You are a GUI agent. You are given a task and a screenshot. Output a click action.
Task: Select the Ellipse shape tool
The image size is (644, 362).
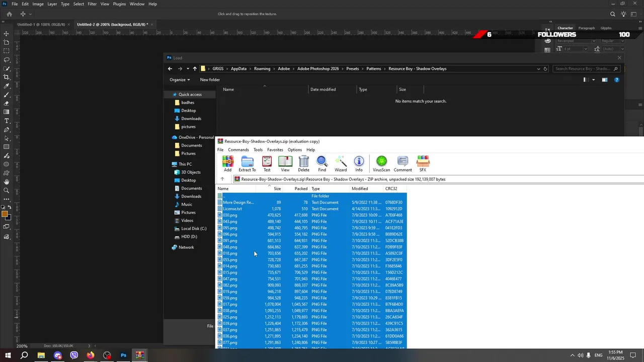(x=7, y=164)
